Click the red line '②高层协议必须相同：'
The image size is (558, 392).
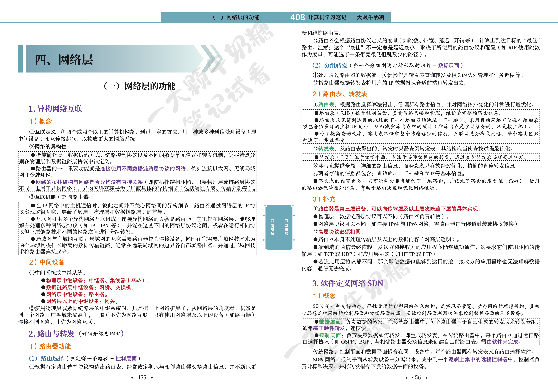pos(338,232)
